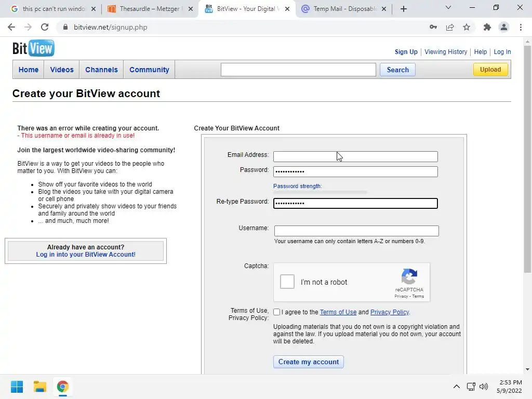The width and height of the screenshot is (532, 399).
Task: Click the Username field
Action: point(356,231)
